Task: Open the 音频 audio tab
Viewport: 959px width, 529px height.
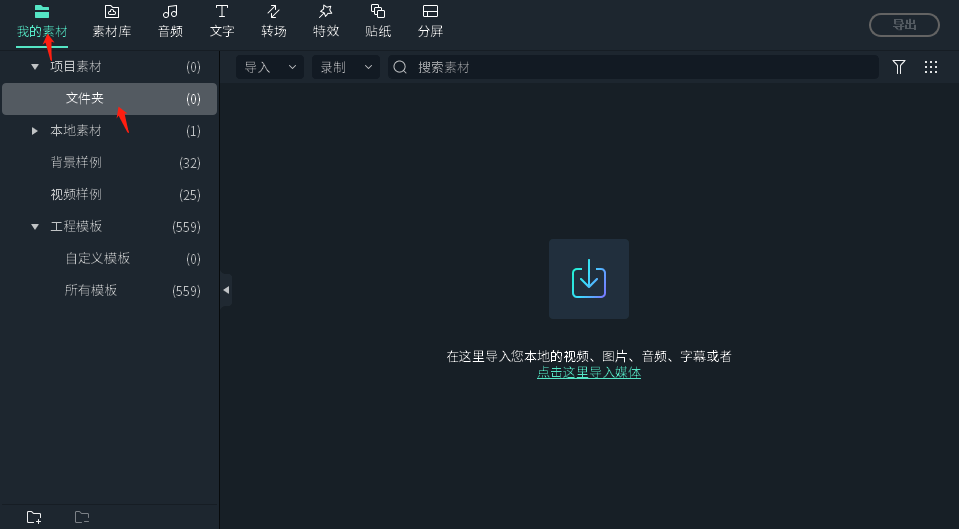Action: click(170, 21)
